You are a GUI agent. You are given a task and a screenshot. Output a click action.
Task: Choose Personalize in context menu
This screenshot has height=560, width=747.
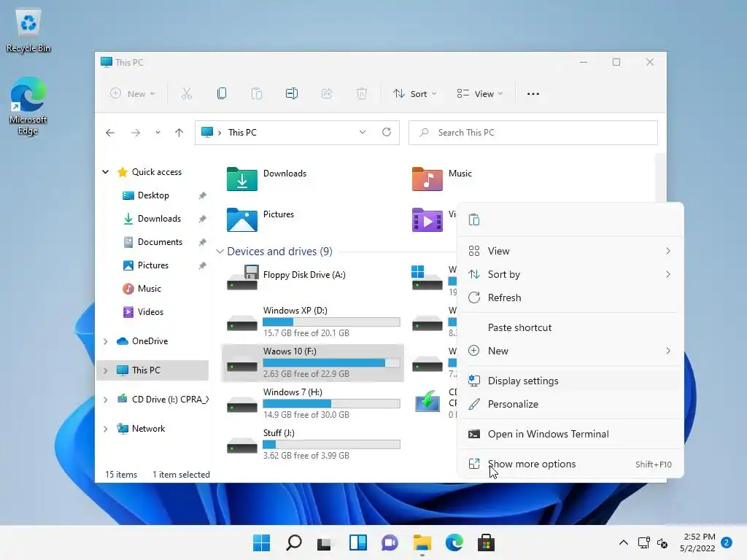(x=570, y=404)
